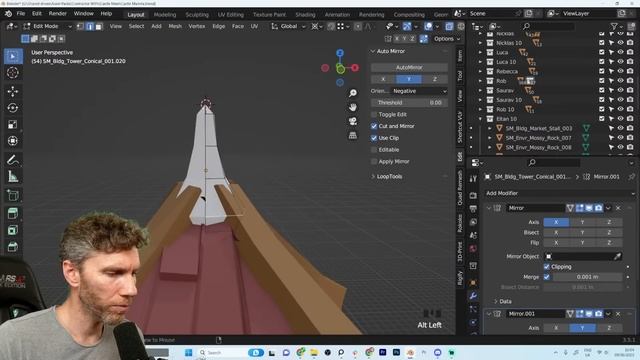640x360 pixels.
Task: Open the File menu
Action: 20,13
